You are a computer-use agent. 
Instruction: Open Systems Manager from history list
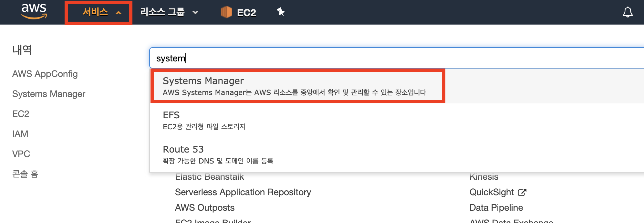49,94
